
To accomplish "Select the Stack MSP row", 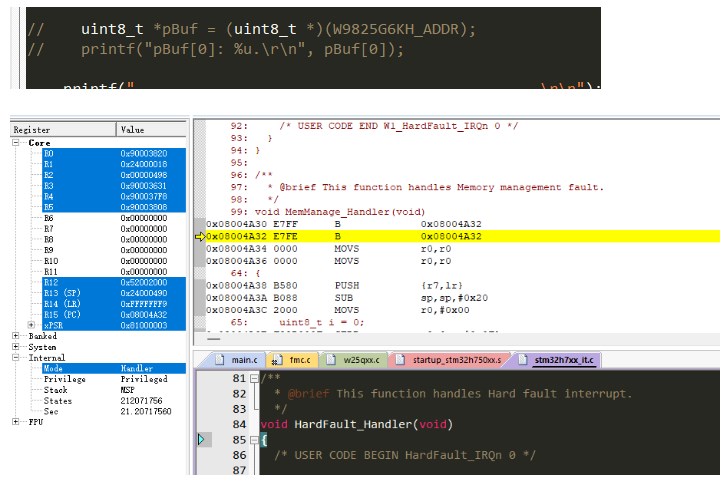I will (114, 390).
